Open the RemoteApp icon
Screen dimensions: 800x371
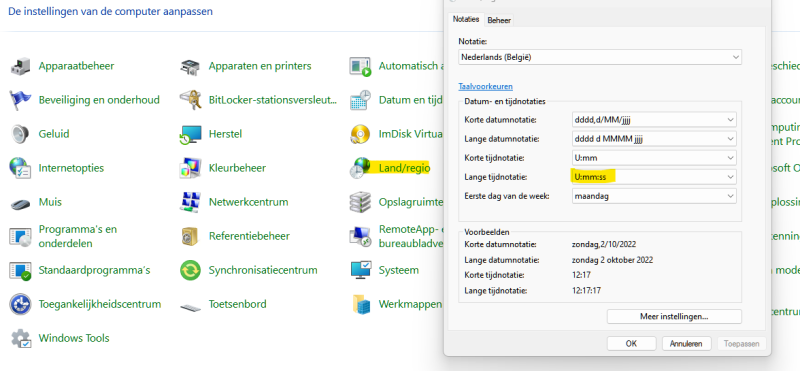pos(360,236)
